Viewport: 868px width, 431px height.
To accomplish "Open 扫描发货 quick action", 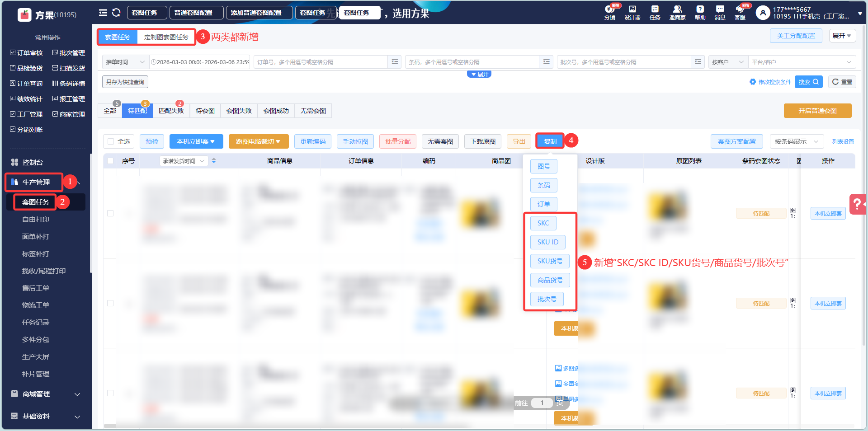I will 69,68.
